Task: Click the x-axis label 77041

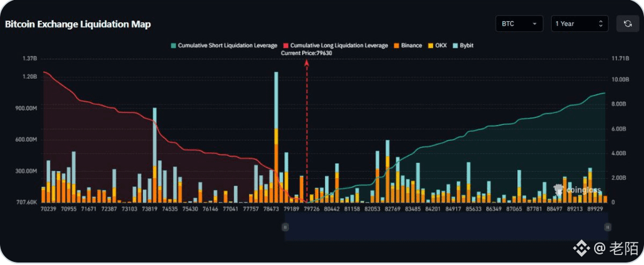Action: [x=230, y=209]
